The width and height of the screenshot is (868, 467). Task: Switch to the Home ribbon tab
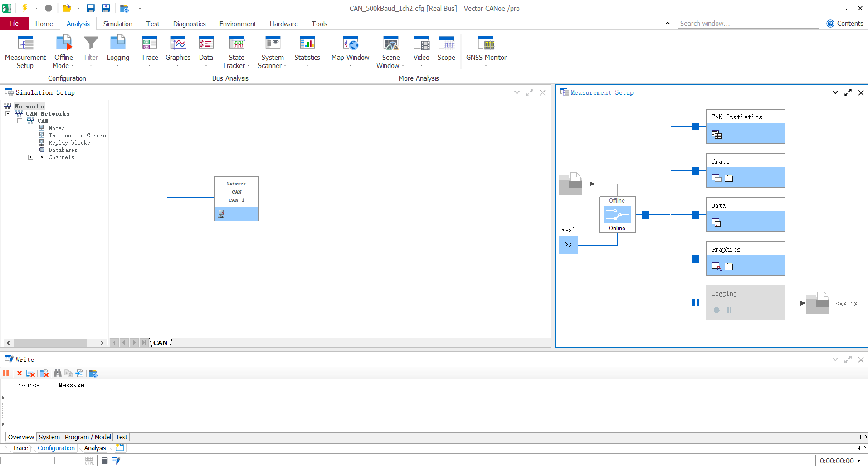tap(44, 24)
